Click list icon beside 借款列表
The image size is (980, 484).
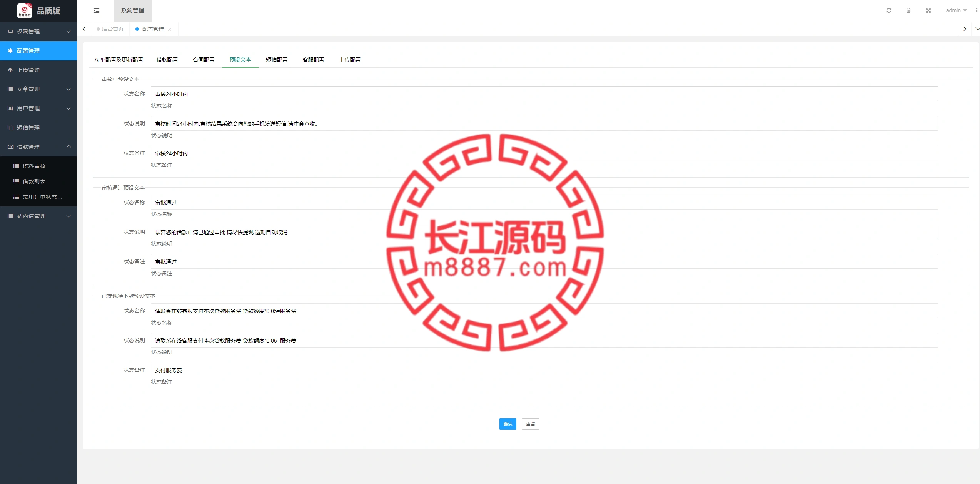pos(16,181)
